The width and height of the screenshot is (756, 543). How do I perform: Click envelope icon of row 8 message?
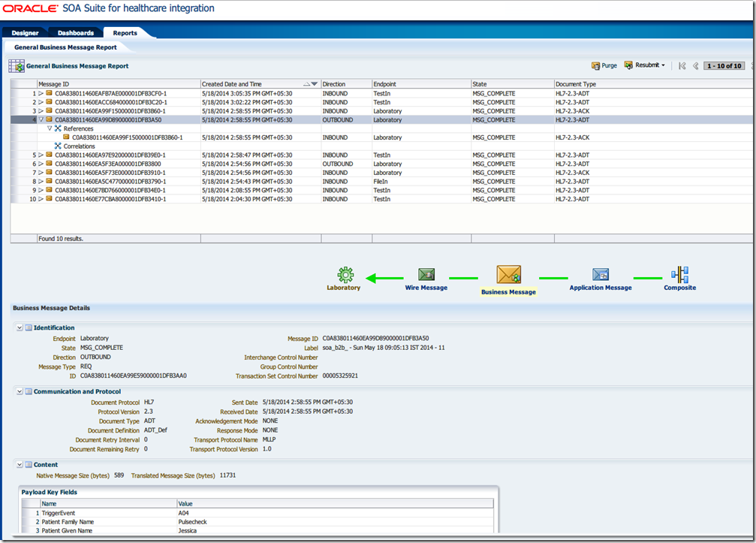tap(49, 181)
